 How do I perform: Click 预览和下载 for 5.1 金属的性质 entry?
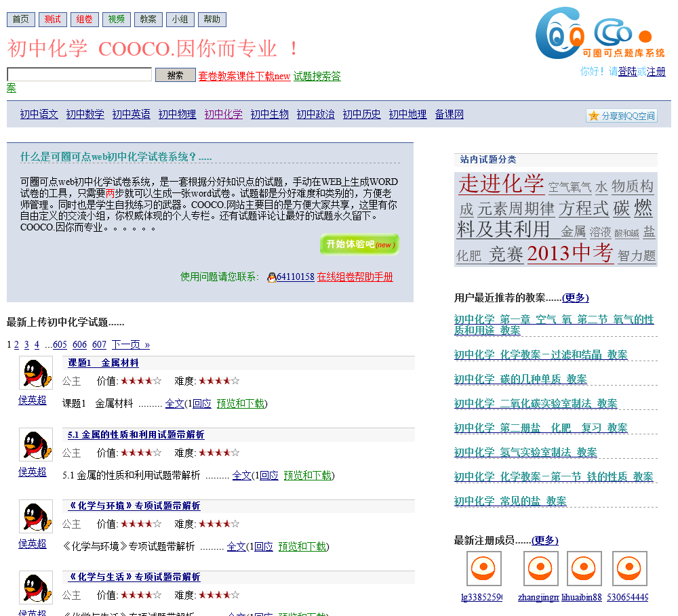[x=307, y=475]
